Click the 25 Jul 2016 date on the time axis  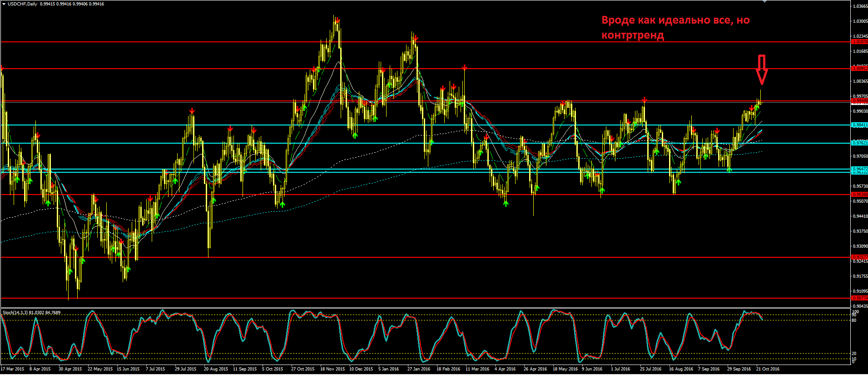coord(650,369)
